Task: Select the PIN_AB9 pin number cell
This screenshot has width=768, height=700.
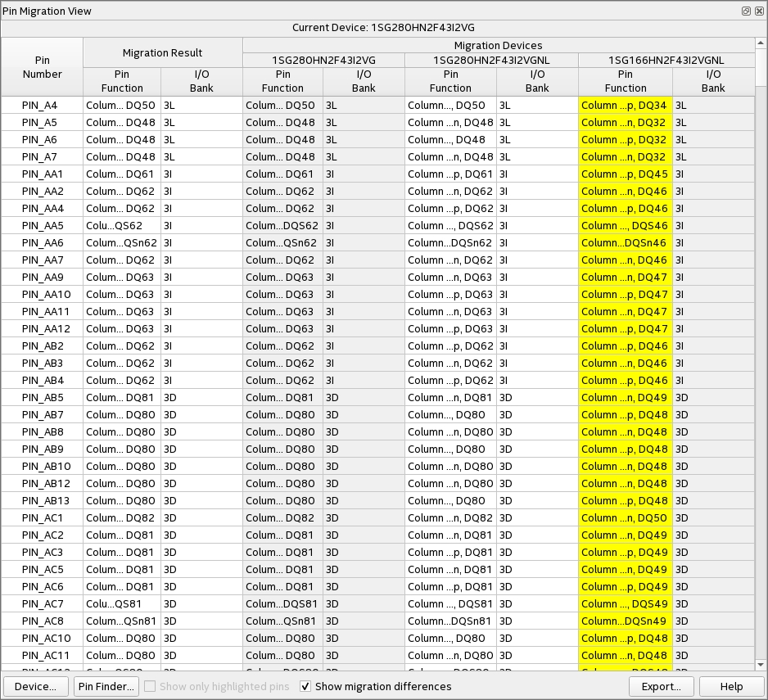Action: [x=42, y=449]
